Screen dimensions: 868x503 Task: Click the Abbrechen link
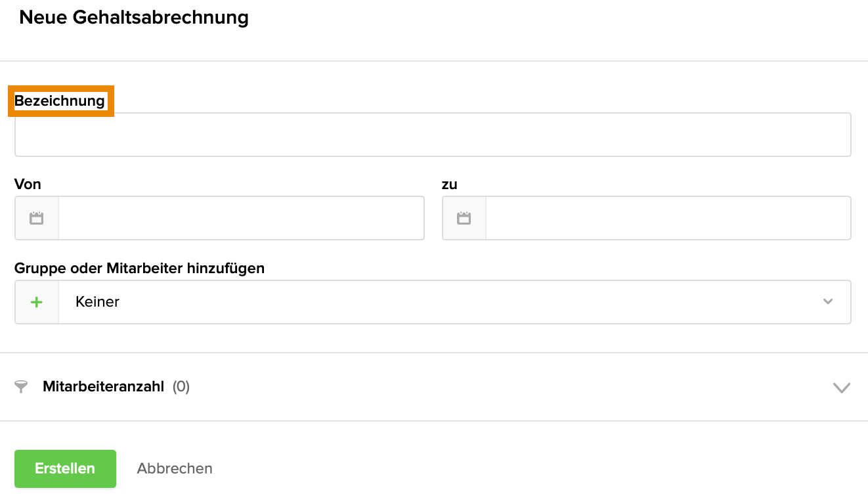[175, 469]
